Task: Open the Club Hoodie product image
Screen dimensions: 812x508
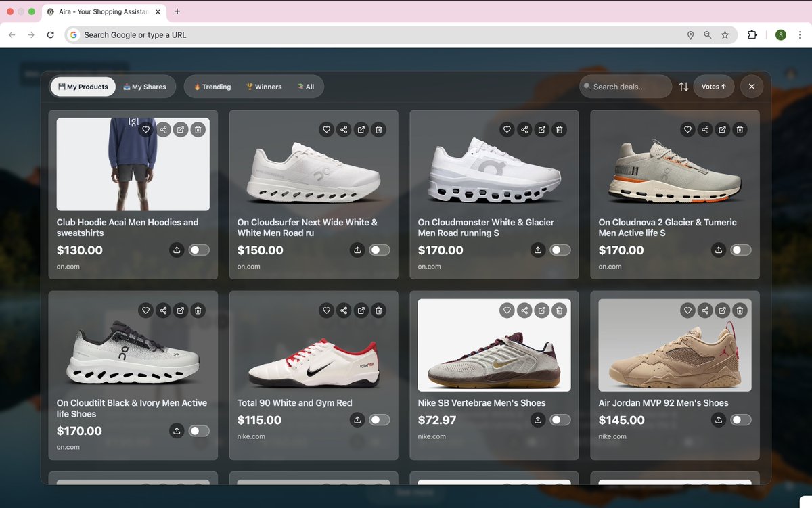Action: [x=133, y=164]
